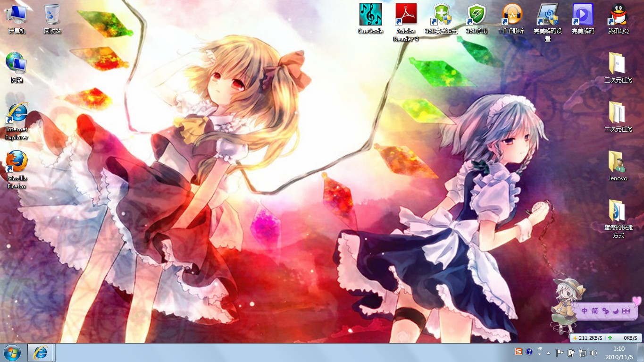This screenshot has width=644, height=362.
Task: Select the 完美解码设置 settings shortcut
Action: point(548,22)
